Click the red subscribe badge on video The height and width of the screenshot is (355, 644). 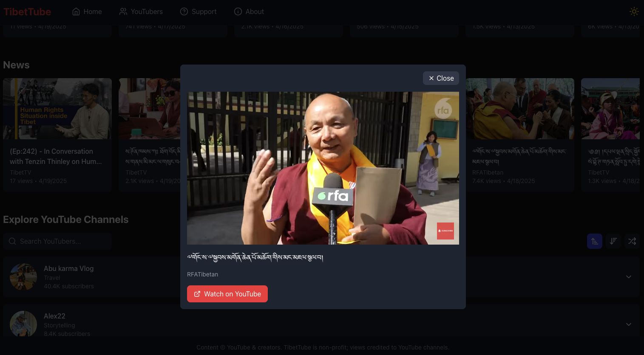tap(445, 231)
